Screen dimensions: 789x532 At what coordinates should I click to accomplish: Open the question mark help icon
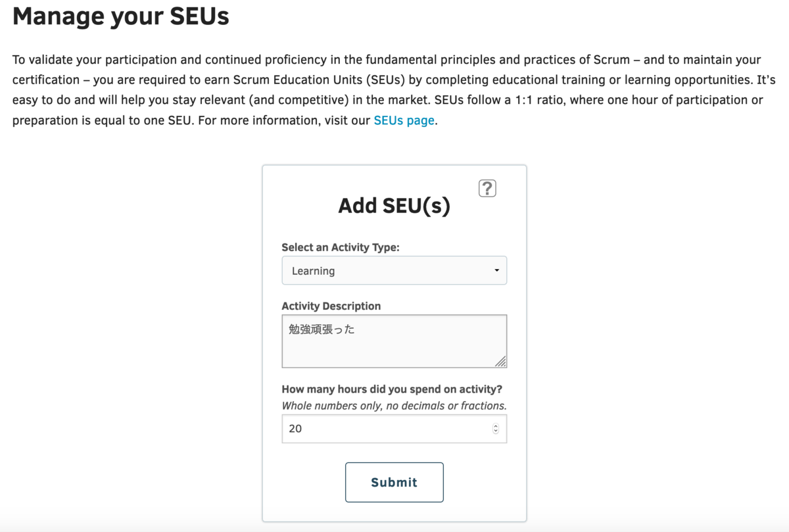pos(487,189)
